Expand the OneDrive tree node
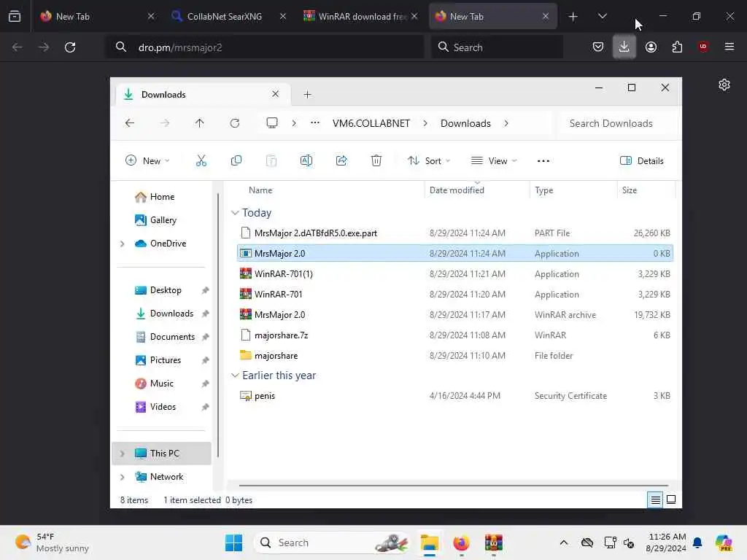Image resolution: width=747 pixels, height=560 pixels. click(x=122, y=244)
